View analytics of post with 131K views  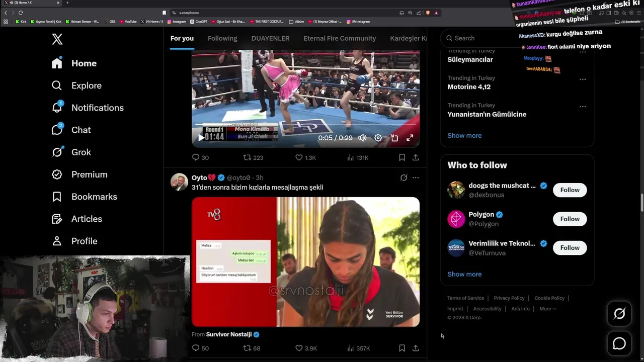click(x=358, y=157)
